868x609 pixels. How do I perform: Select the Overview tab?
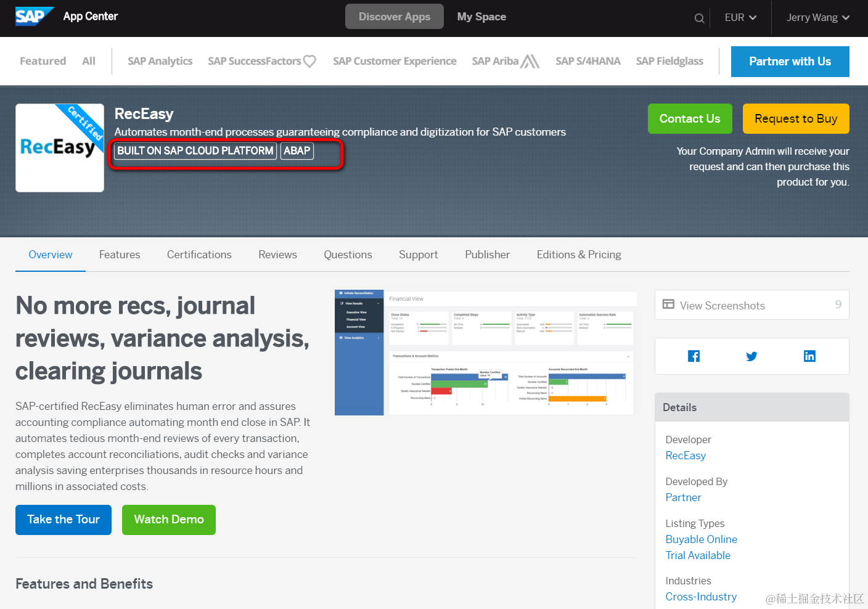point(51,255)
